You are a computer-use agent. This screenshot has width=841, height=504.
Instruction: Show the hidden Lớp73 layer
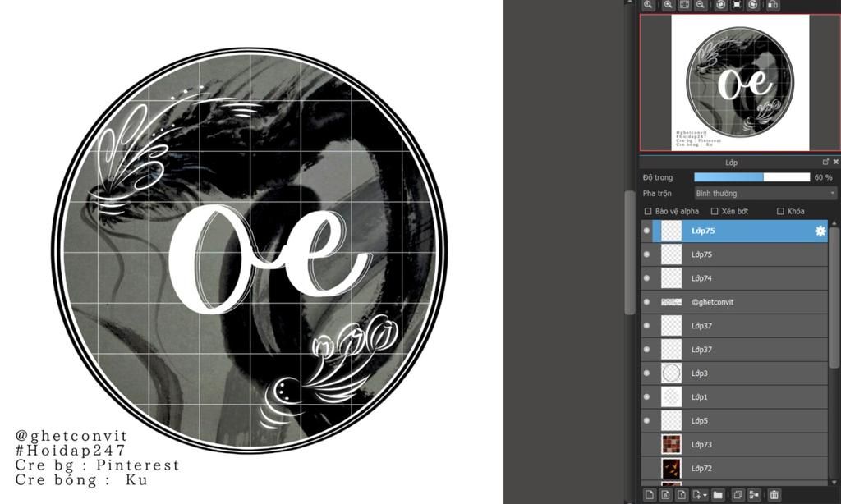click(x=647, y=444)
